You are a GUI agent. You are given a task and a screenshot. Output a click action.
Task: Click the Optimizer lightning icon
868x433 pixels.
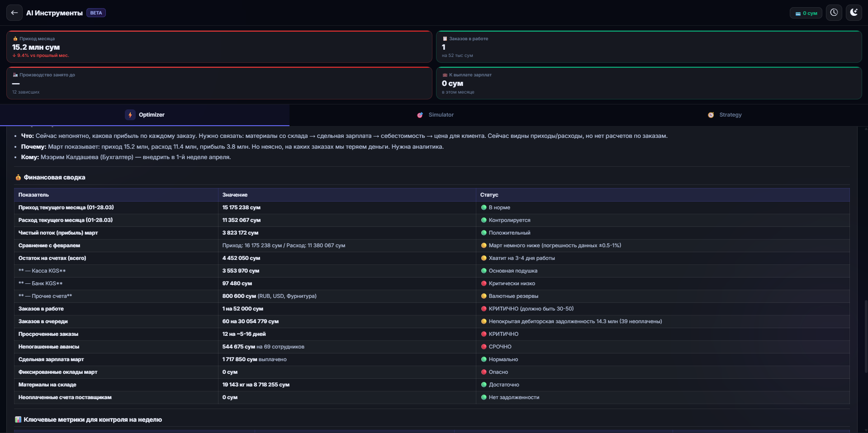[x=130, y=115]
